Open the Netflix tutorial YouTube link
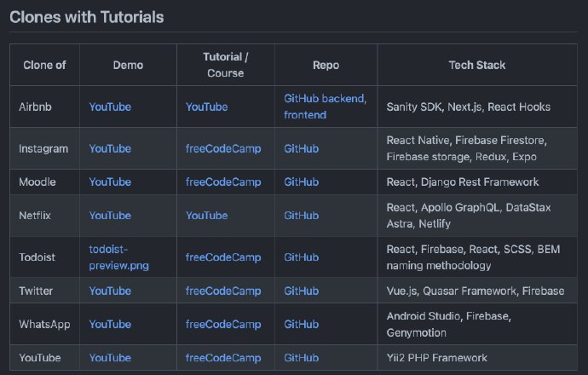The height and width of the screenshot is (375, 588). coord(206,216)
